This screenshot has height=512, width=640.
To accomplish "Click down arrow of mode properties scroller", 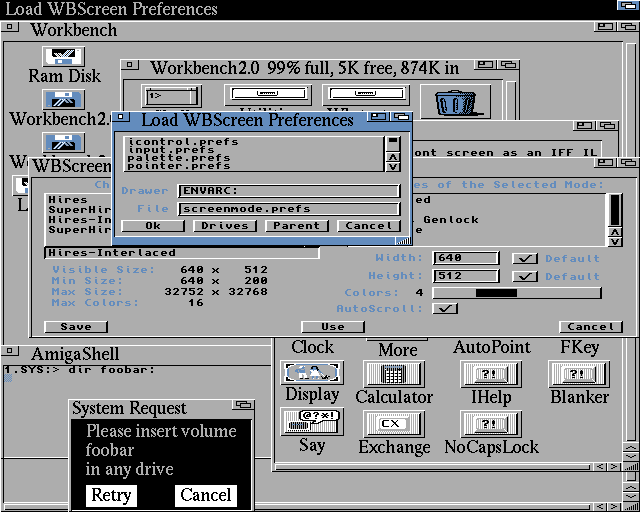I will [x=615, y=241].
